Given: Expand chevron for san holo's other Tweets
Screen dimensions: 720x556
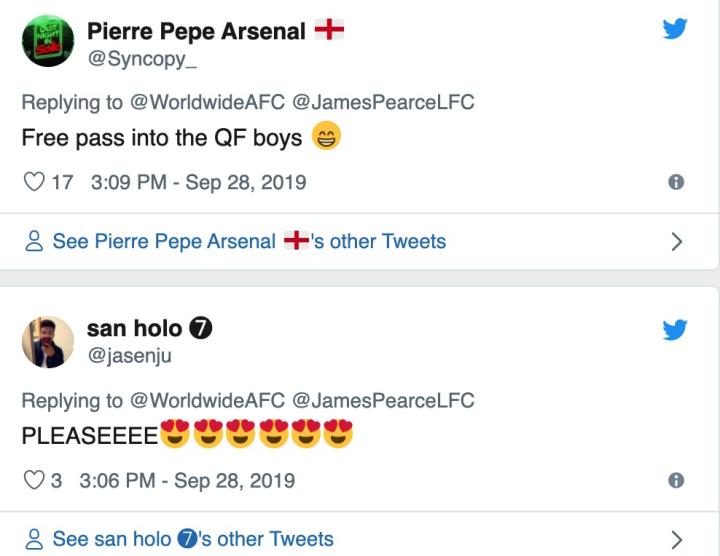Looking at the screenshot, I should [676, 539].
